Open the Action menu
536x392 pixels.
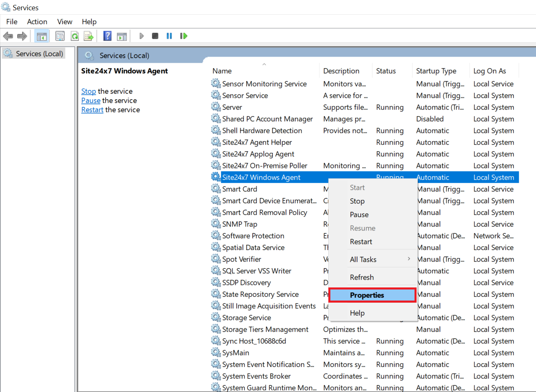pyautogui.click(x=37, y=22)
